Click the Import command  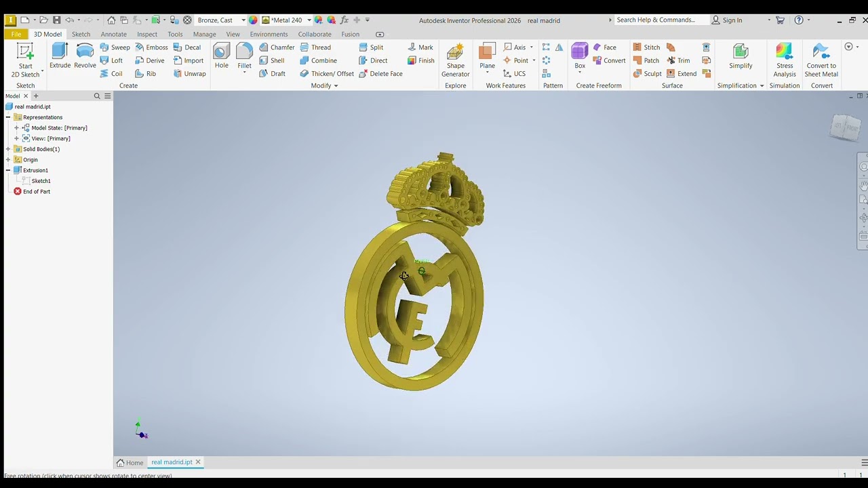click(x=188, y=60)
